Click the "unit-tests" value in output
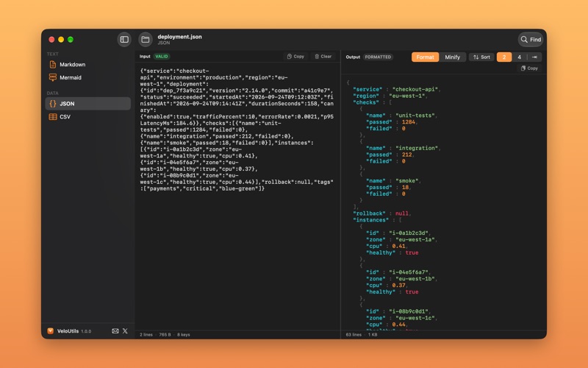The image size is (588, 368). tap(415, 116)
